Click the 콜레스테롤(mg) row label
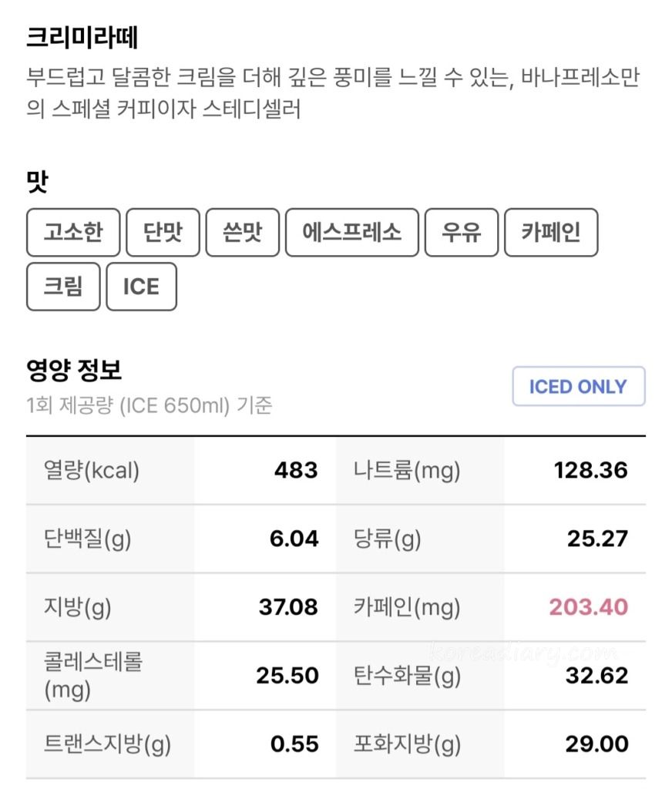Screen dimensions: 672x789 [93, 675]
